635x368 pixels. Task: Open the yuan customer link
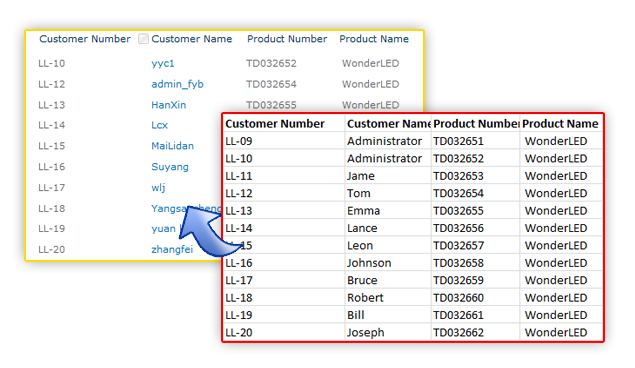[163, 229]
